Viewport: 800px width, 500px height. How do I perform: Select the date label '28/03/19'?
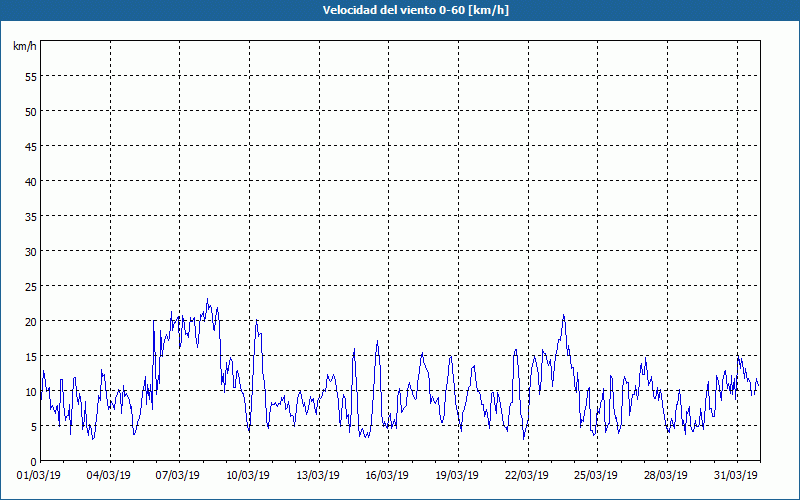tap(665, 475)
